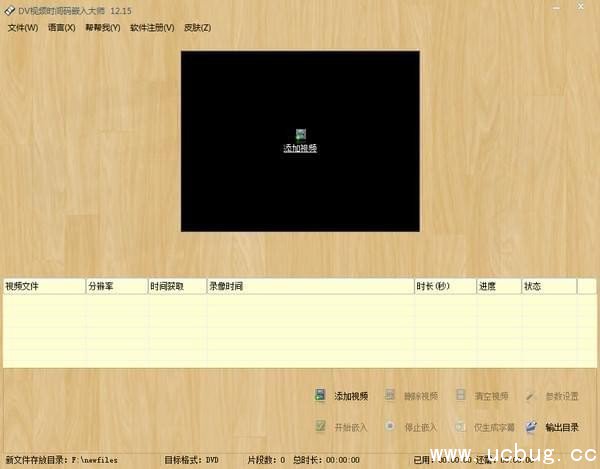
Task: Open the 皮肤(Z) skin menu
Action: 197,28
